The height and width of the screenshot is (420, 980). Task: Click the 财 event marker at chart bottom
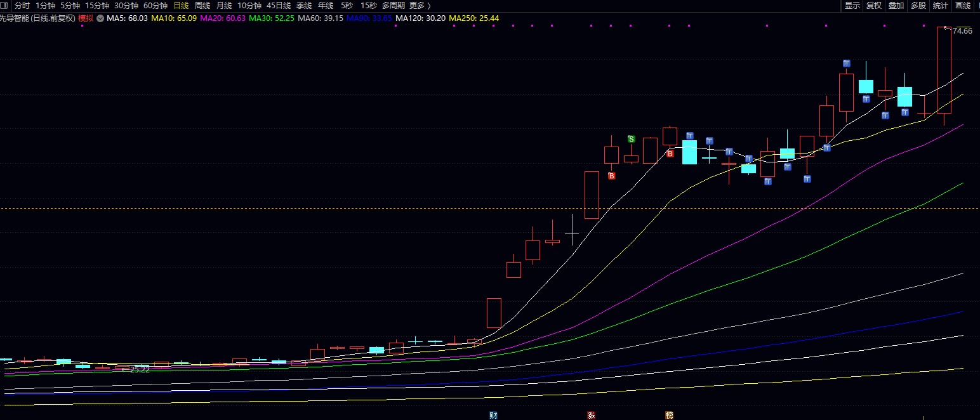[x=493, y=416]
